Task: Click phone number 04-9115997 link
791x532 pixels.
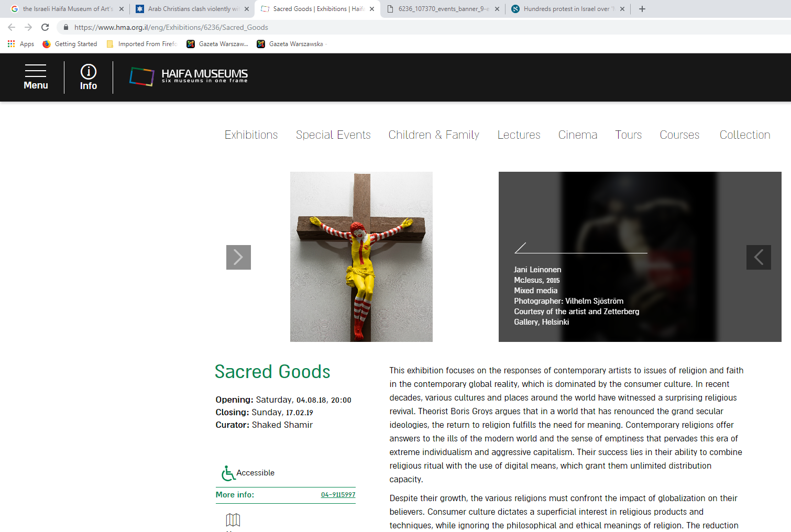Action: [338, 495]
